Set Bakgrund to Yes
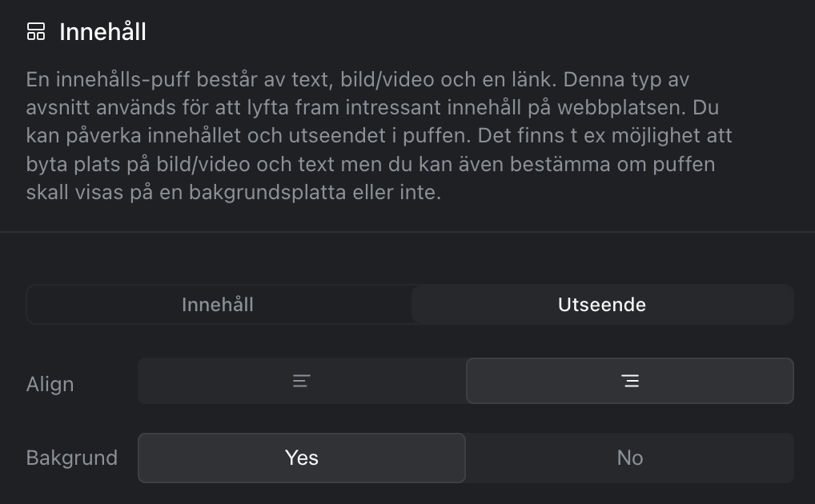Screen dimensions: 815x504 [x=302, y=458]
